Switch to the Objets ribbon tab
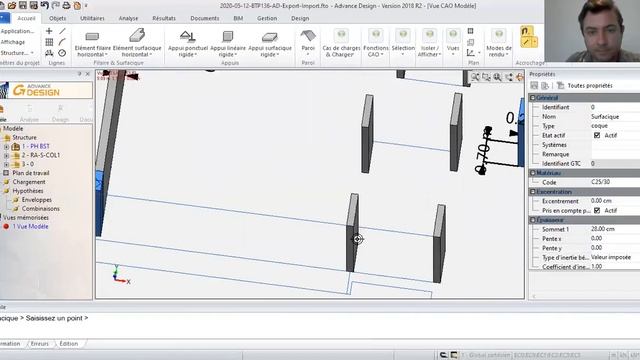 click(58, 18)
